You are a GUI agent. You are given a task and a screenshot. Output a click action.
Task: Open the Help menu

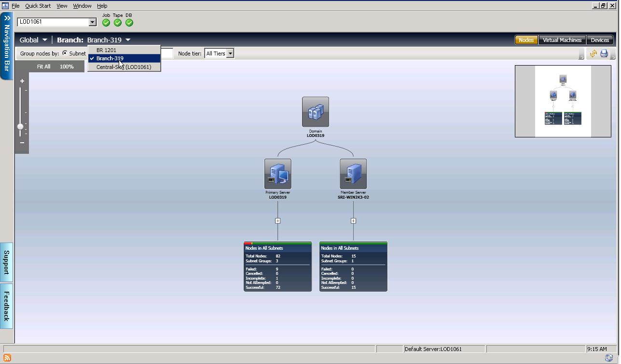point(102,6)
